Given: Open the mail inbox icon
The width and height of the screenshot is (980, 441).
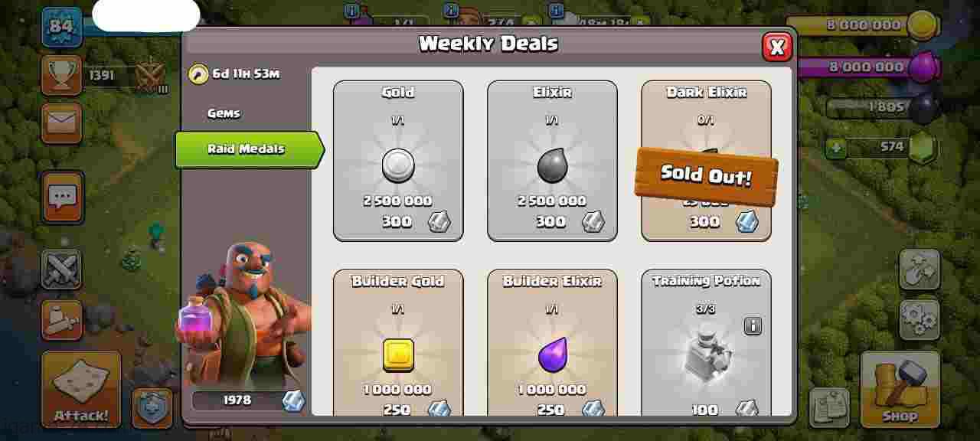Looking at the screenshot, I should (61, 122).
